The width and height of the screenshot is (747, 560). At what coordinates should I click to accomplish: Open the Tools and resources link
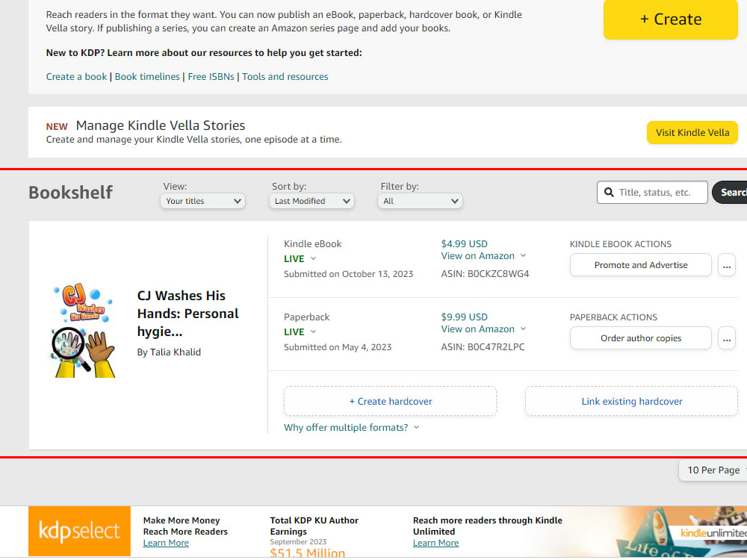point(285,77)
